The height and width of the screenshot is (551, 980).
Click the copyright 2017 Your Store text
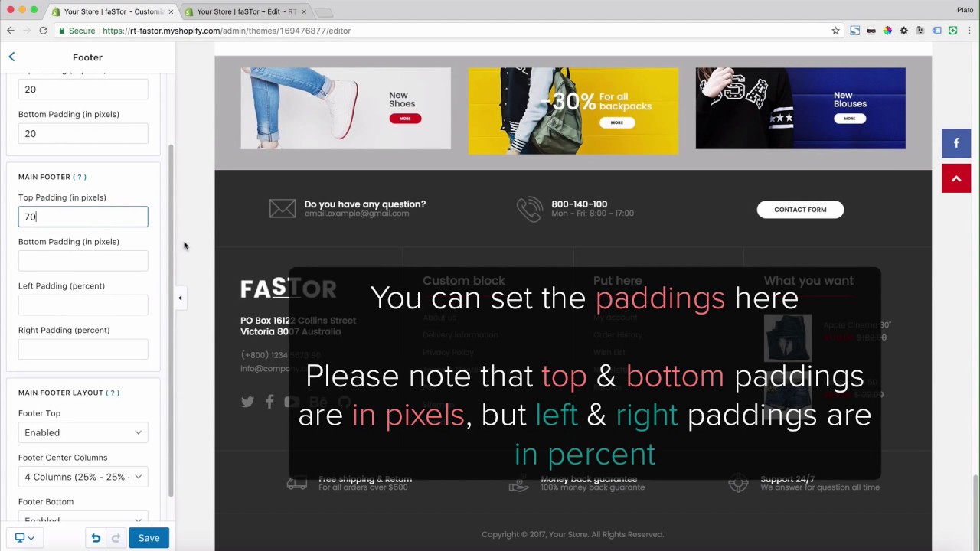click(573, 534)
